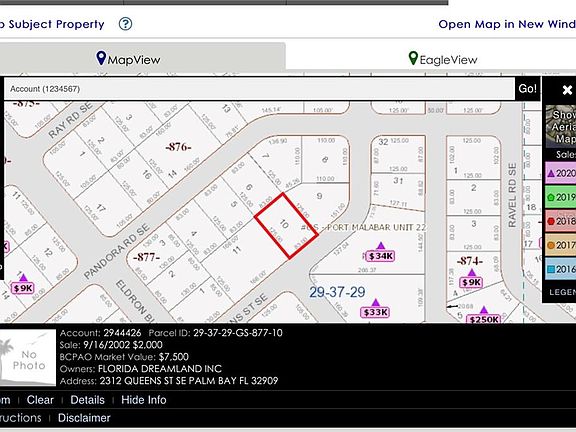The width and height of the screenshot is (576, 432).
Task: Click the Account 2944426 text
Action: (x=100, y=333)
